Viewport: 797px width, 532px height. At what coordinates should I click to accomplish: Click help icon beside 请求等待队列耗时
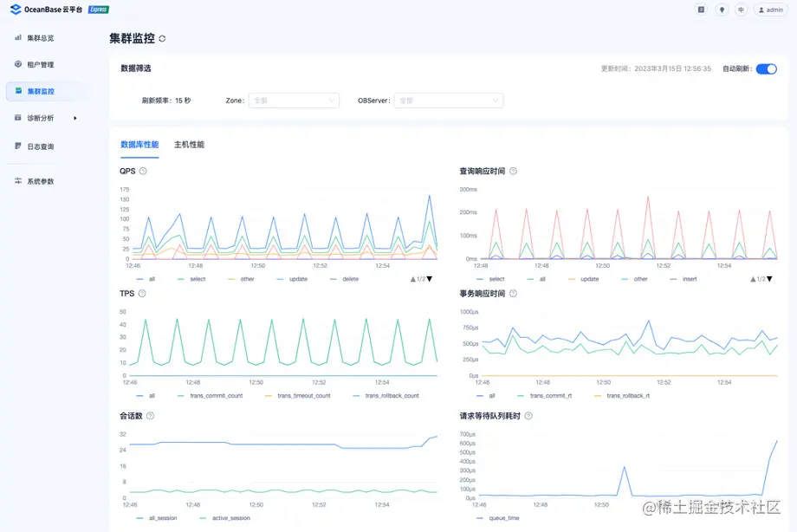coord(528,416)
